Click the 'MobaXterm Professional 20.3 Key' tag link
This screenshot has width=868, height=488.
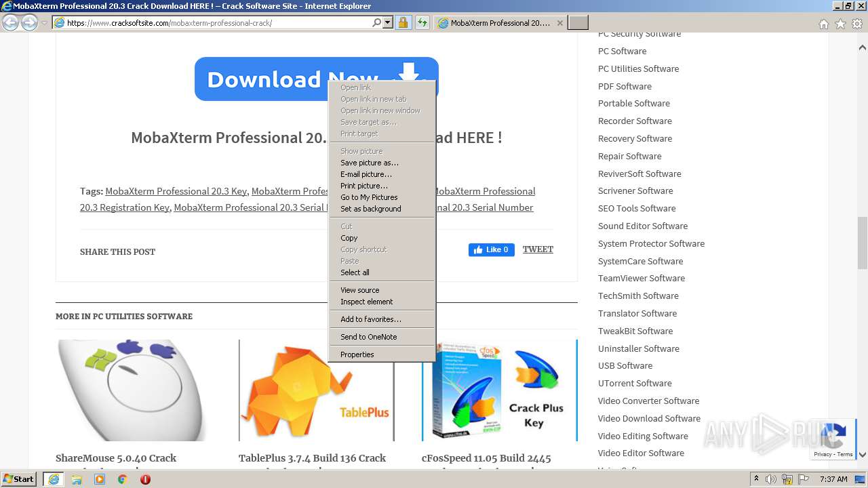tap(176, 191)
